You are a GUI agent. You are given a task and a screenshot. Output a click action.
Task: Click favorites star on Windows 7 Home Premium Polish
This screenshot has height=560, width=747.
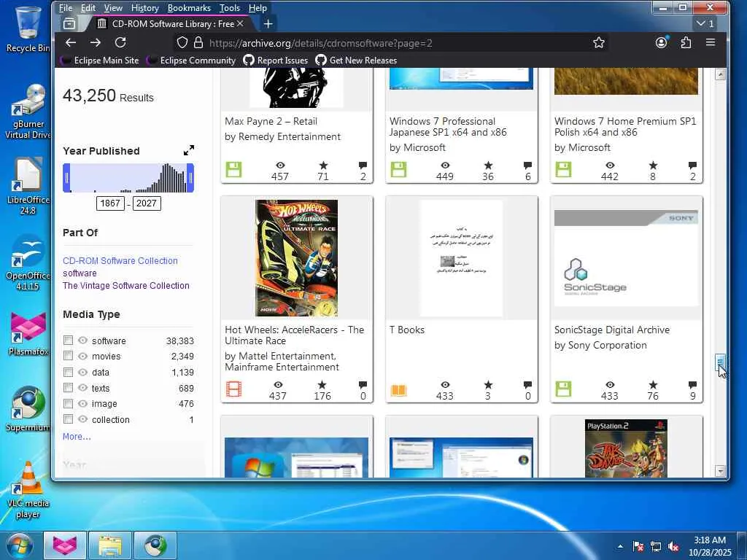[x=653, y=166]
